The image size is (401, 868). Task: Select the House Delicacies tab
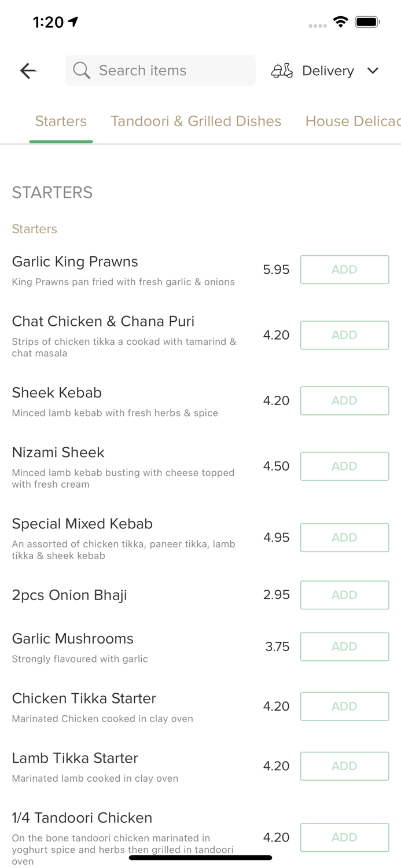[x=352, y=121]
